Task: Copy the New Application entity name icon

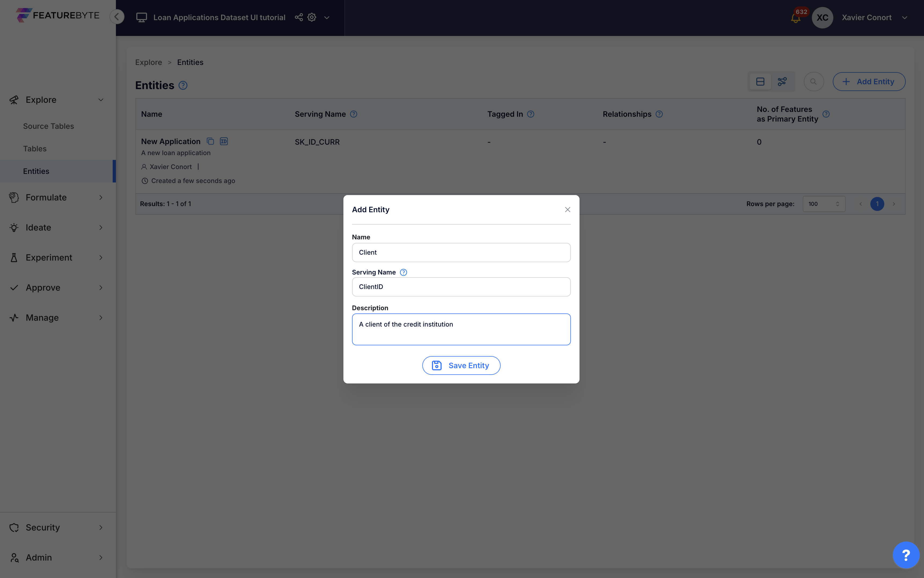Action: pos(210,141)
